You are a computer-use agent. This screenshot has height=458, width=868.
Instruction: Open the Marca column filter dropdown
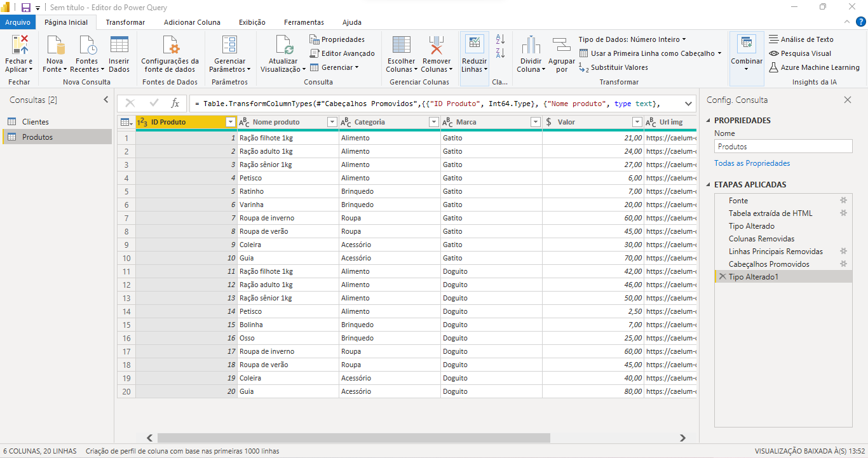(x=535, y=122)
